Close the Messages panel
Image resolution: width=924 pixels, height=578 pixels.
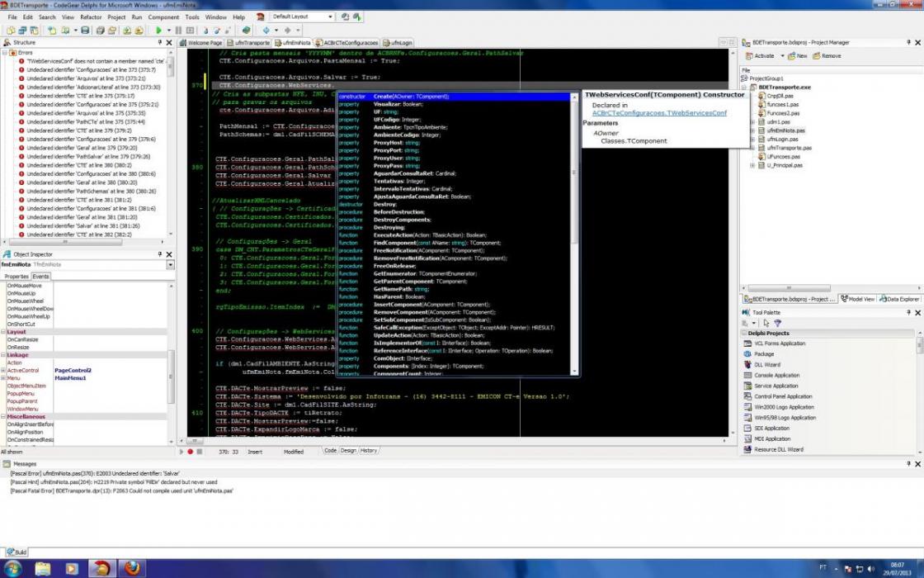pyautogui.click(x=917, y=464)
